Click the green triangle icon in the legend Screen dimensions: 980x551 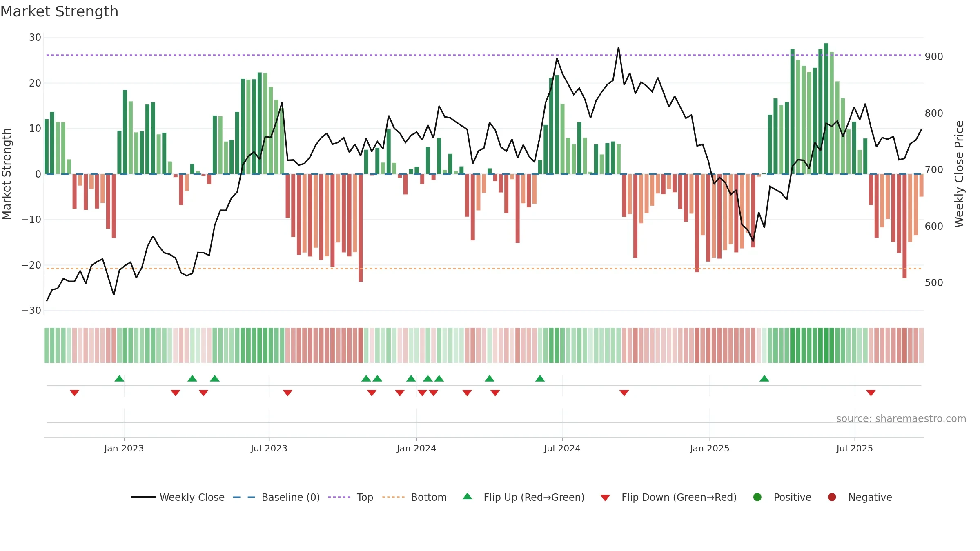pos(468,496)
